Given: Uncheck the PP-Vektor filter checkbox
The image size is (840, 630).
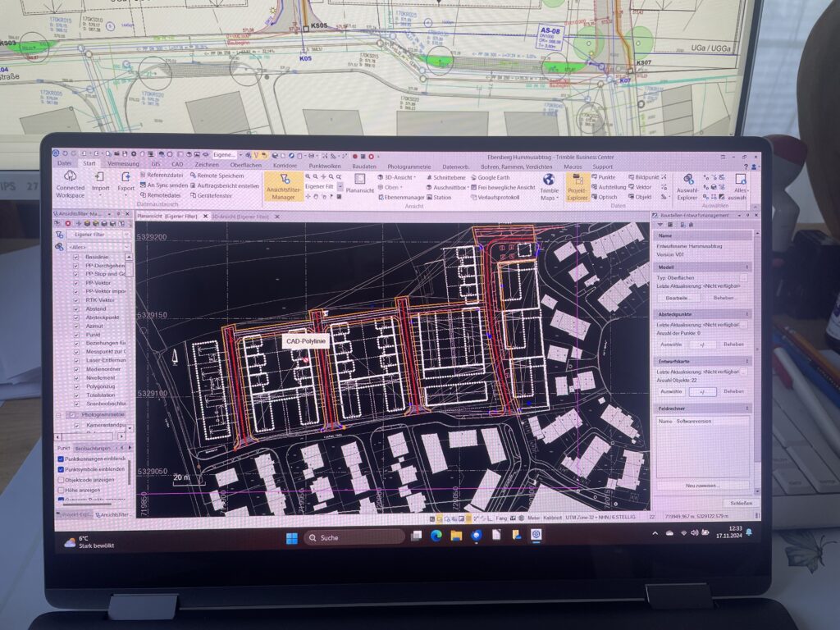Looking at the screenshot, I should tap(76, 283).
